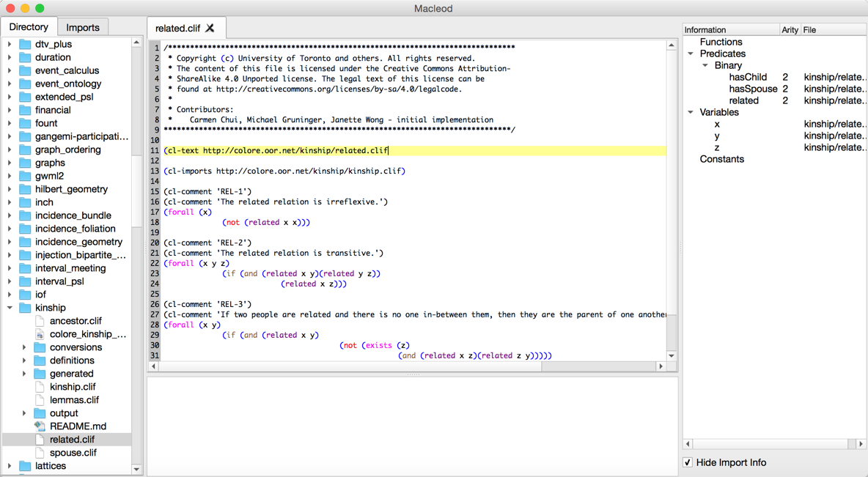The height and width of the screenshot is (477, 868).
Task: Open spouse.clif from the directory tree
Action: [x=73, y=453]
